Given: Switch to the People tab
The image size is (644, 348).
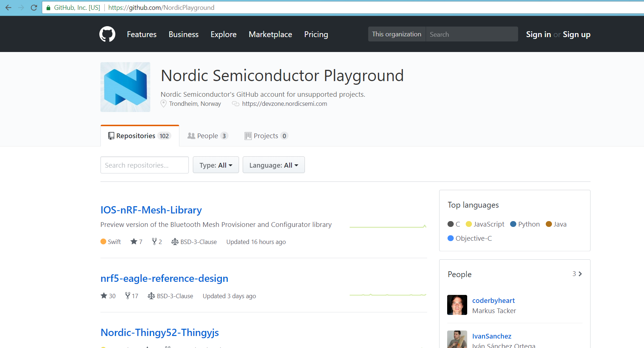Looking at the screenshot, I should (208, 136).
